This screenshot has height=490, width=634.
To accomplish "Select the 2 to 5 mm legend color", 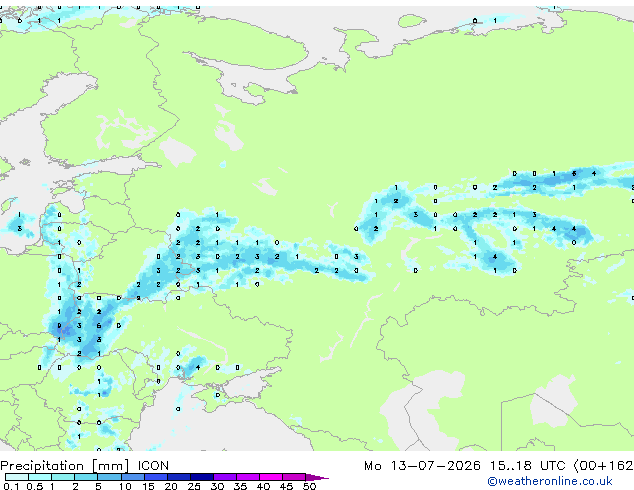I will point(86,477).
